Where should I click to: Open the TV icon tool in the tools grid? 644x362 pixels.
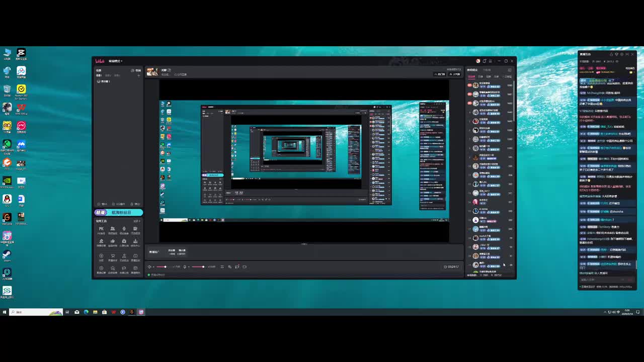pyautogui.click(x=135, y=257)
